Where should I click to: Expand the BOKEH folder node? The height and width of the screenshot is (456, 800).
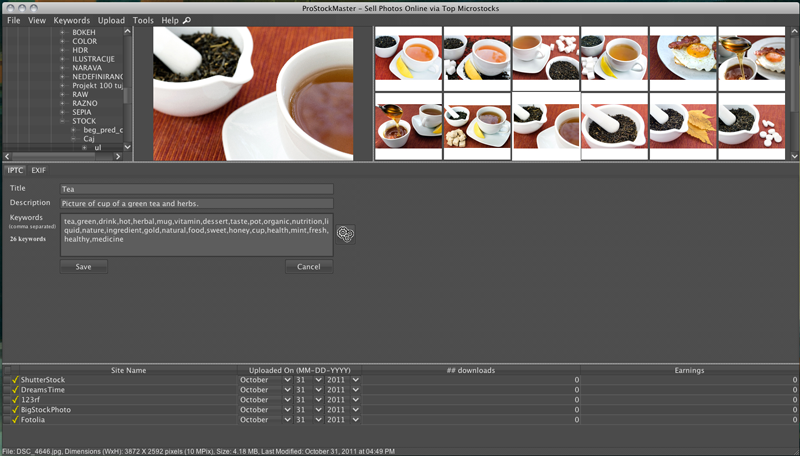tap(62, 33)
